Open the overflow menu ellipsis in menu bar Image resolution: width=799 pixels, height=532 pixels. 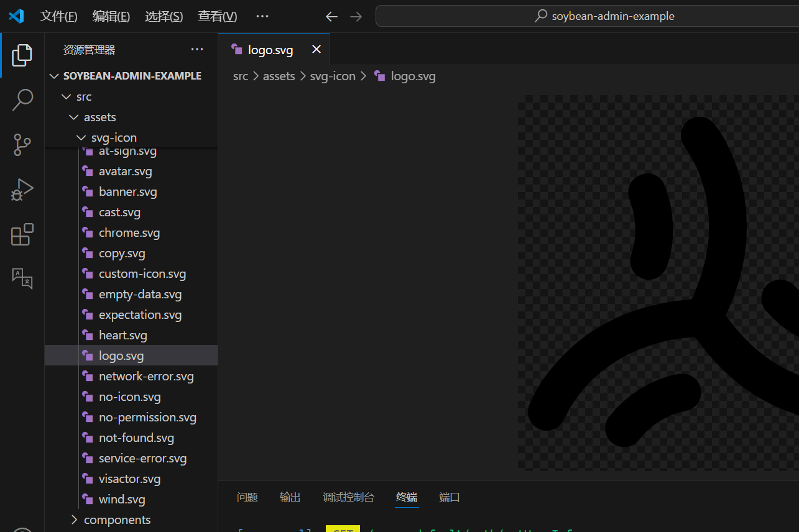coord(262,16)
